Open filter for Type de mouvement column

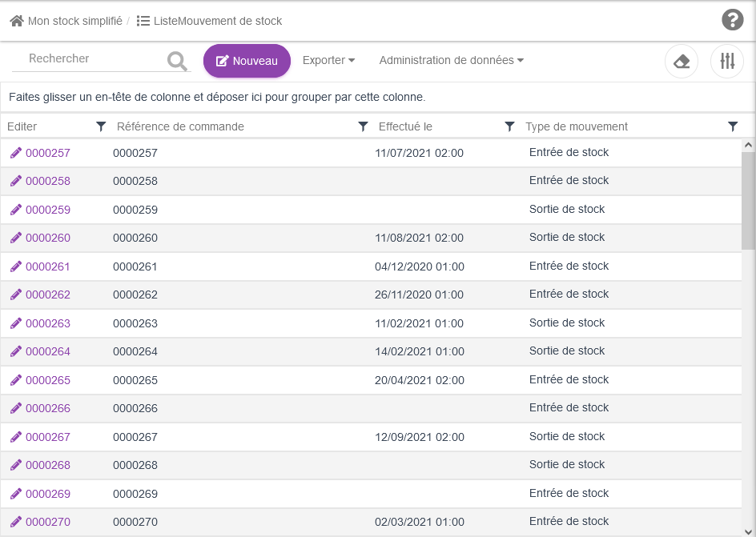733,126
